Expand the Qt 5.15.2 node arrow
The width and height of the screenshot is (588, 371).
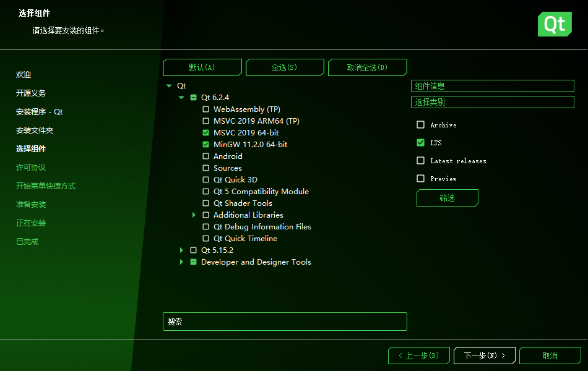181,250
